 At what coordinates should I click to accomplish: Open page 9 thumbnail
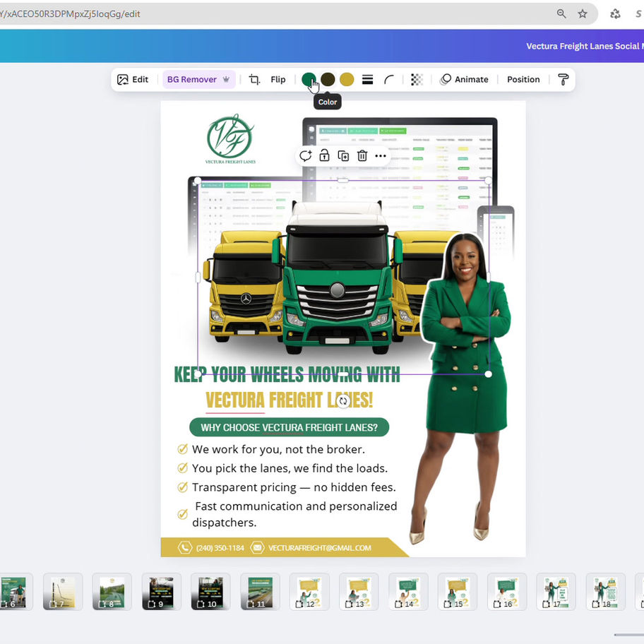tap(162, 592)
